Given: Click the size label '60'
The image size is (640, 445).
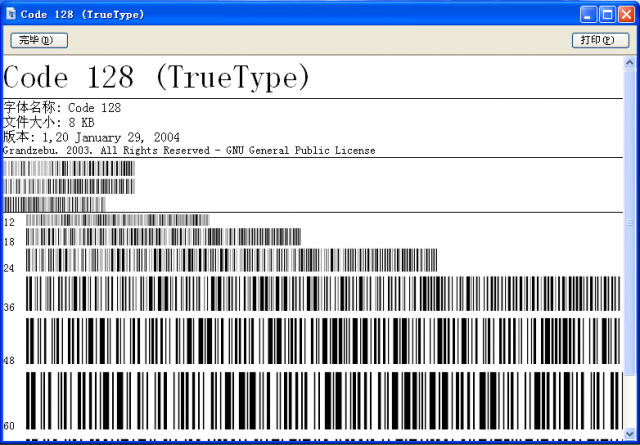Looking at the screenshot, I should pyautogui.click(x=9, y=426).
